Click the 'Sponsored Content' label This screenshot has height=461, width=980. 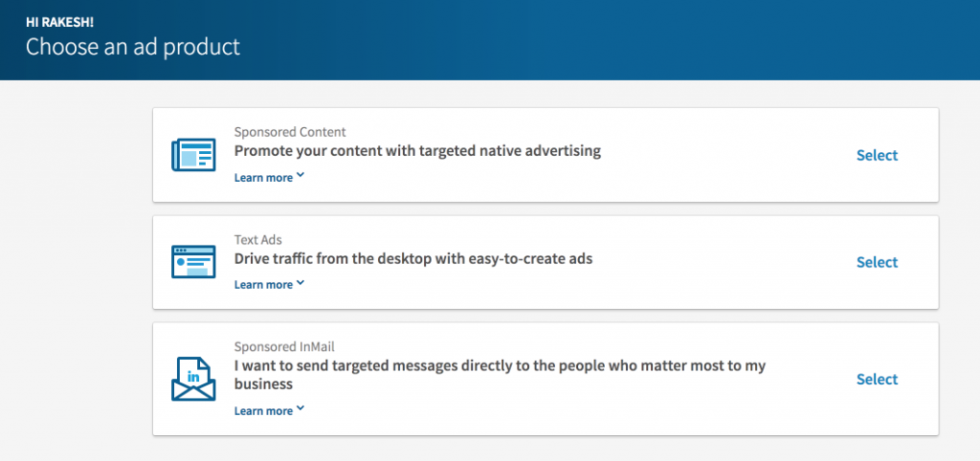tap(290, 132)
